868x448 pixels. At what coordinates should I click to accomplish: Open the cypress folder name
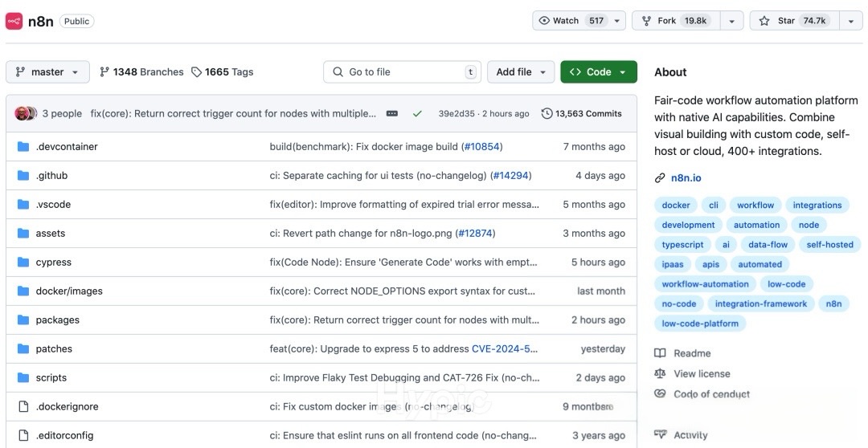(x=54, y=263)
